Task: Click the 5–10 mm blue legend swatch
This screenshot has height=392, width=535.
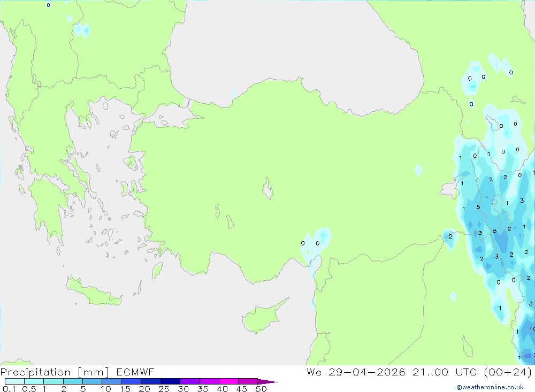Action: click(x=93, y=381)
